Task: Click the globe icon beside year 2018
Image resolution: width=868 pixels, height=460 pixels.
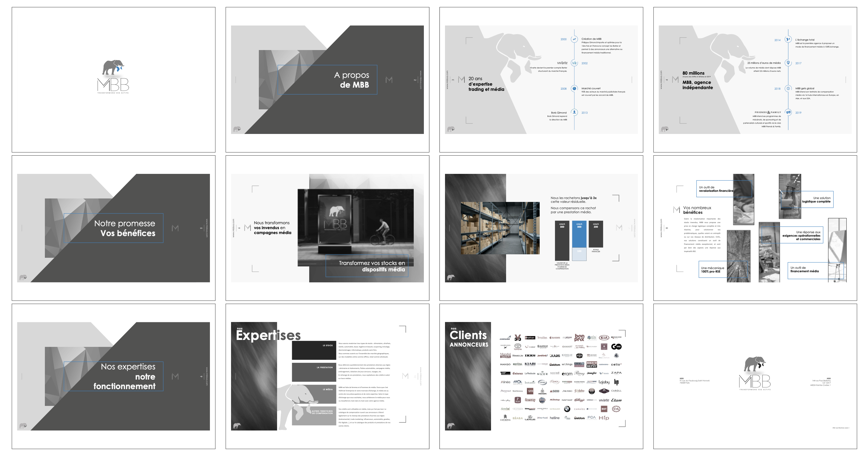Action: 788,89
